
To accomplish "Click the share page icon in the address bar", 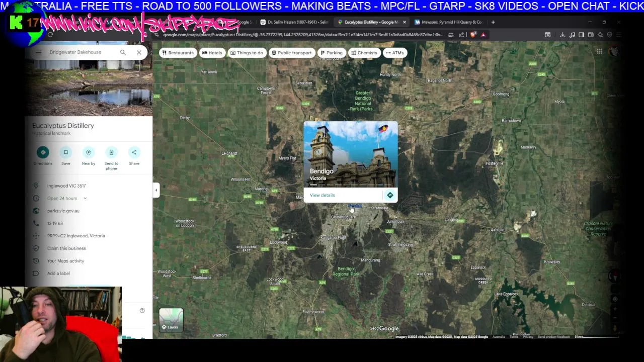I will coord(461,35).
